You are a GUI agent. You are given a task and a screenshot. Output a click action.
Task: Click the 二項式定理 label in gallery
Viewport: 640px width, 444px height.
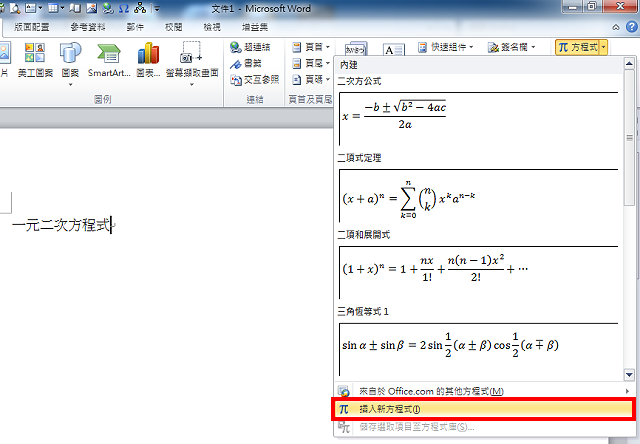point(359,158)
